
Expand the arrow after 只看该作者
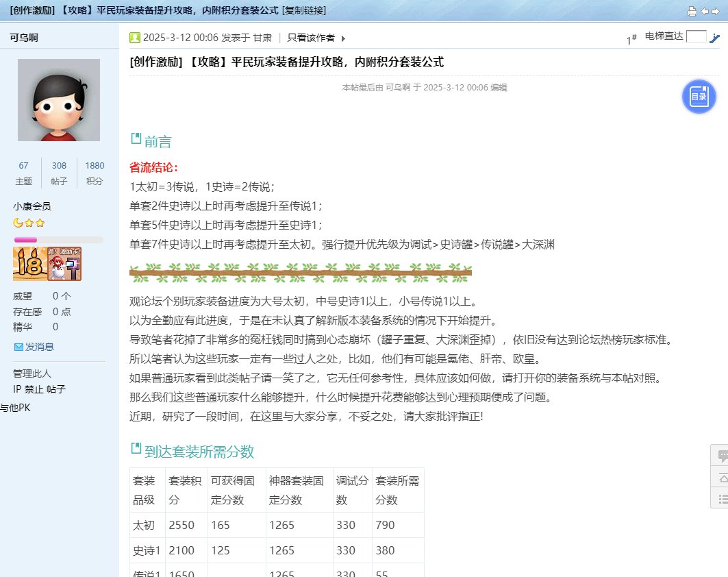pos(343,38)
